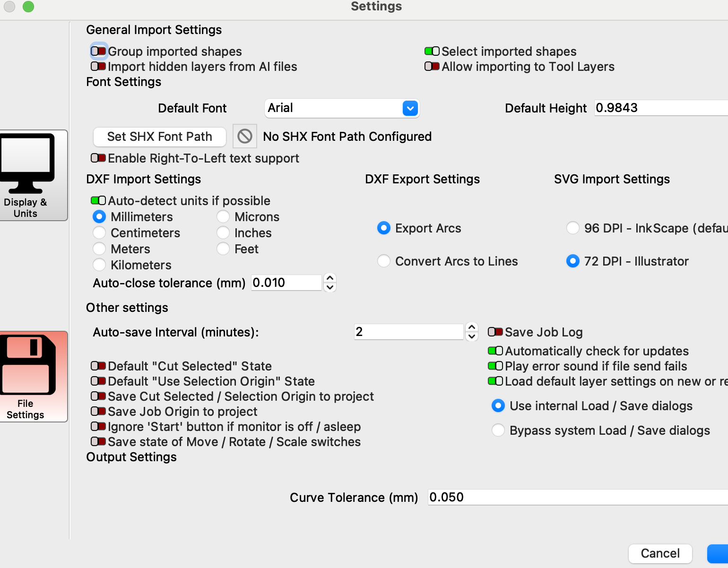
Task: Choose Convert Arcs to Lines
Action: [384, 261]
